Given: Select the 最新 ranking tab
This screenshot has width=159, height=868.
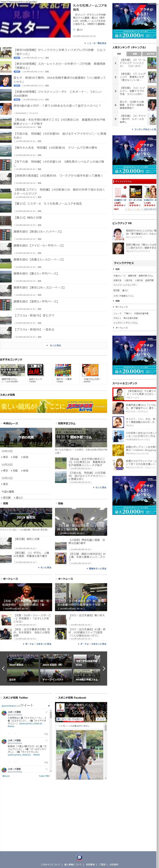Looking at the screenshot, I should pyautogui.click(x=119, y=54).
